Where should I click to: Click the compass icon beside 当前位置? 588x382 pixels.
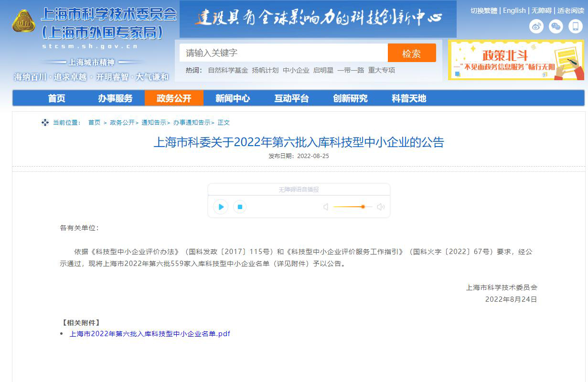pos(44,122)
